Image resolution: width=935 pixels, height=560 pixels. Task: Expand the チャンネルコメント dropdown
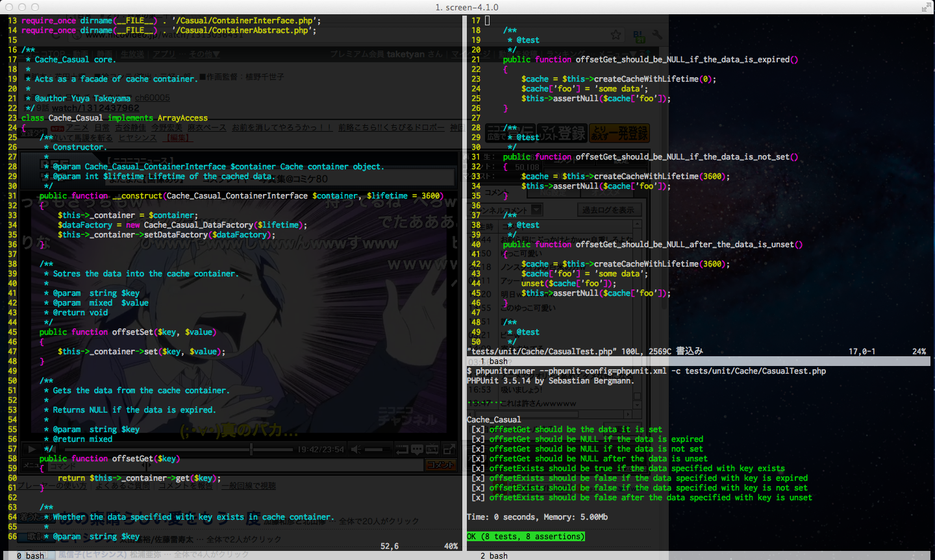(x=536, y=210)
